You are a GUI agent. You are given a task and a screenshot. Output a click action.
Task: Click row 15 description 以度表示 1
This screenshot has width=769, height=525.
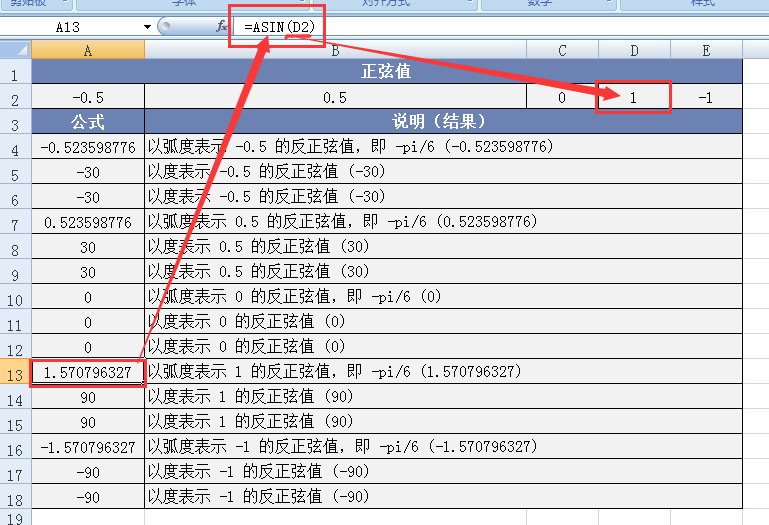coord(443,422)
